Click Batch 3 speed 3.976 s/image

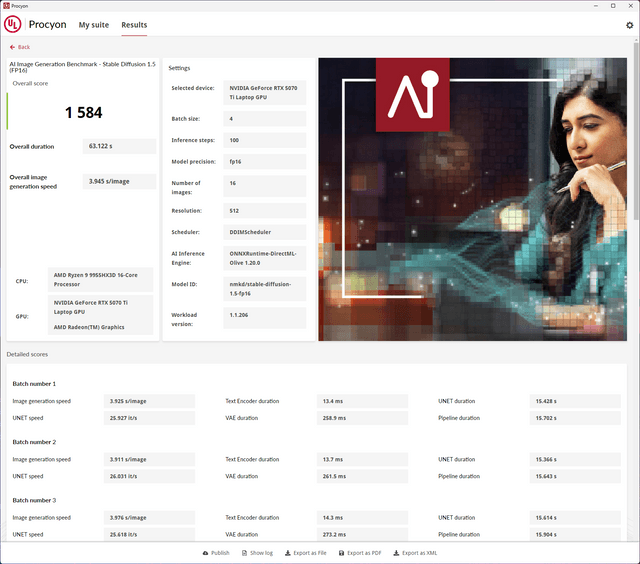pyautogui.click(x=149, y=517)
